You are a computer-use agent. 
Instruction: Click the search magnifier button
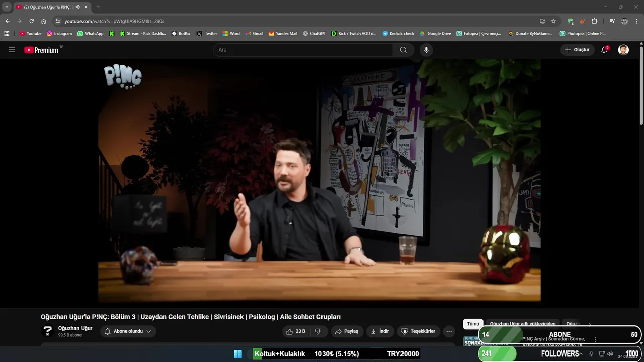click(404, 50)
